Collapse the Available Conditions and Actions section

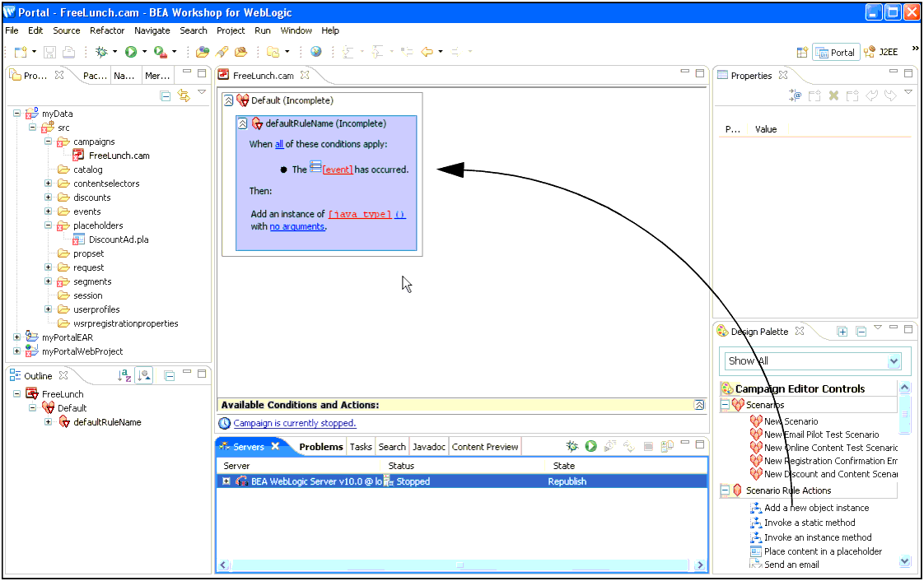coord(699,405)
